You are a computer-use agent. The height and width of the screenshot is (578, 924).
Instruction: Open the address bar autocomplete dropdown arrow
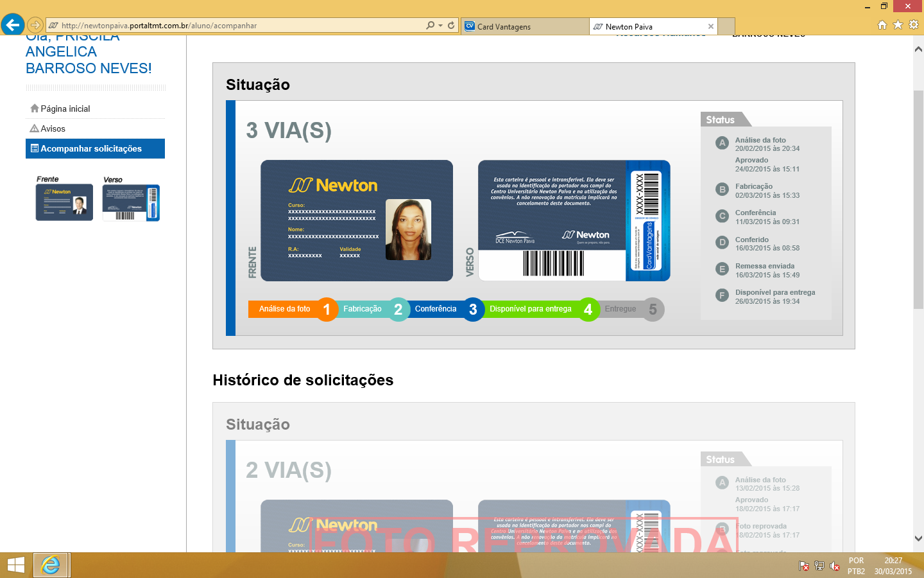coord(440,26)
